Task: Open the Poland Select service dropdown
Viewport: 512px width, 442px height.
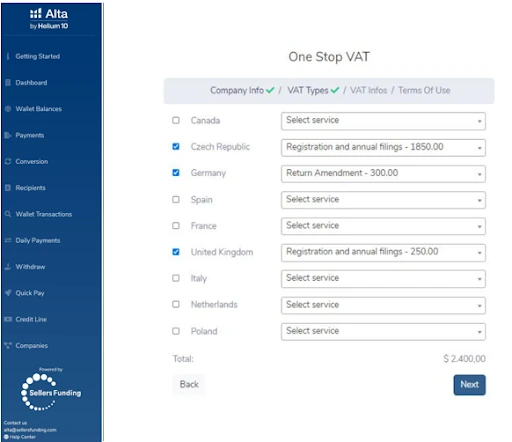Action: [383, 331]
